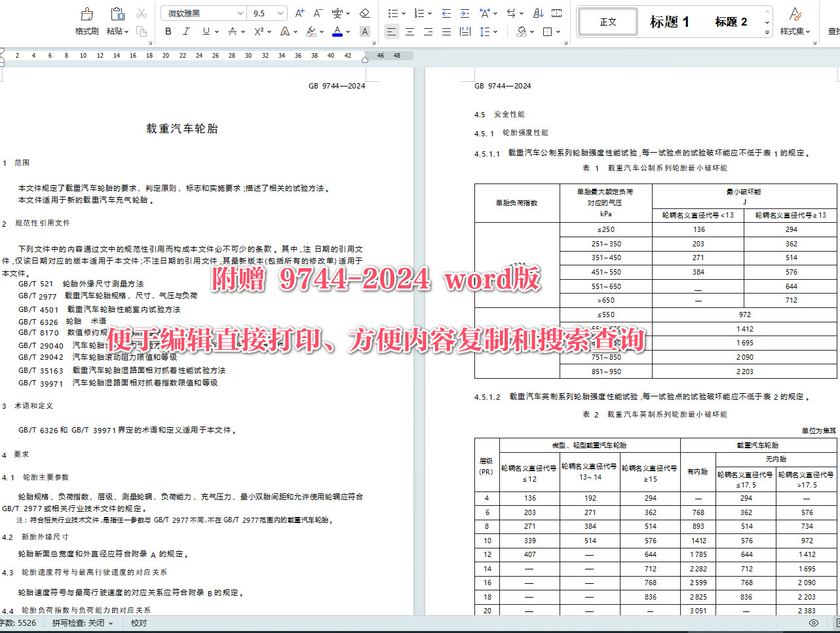
Task: Open bullet list style dropdown arrow
Action: click(402, 13)
